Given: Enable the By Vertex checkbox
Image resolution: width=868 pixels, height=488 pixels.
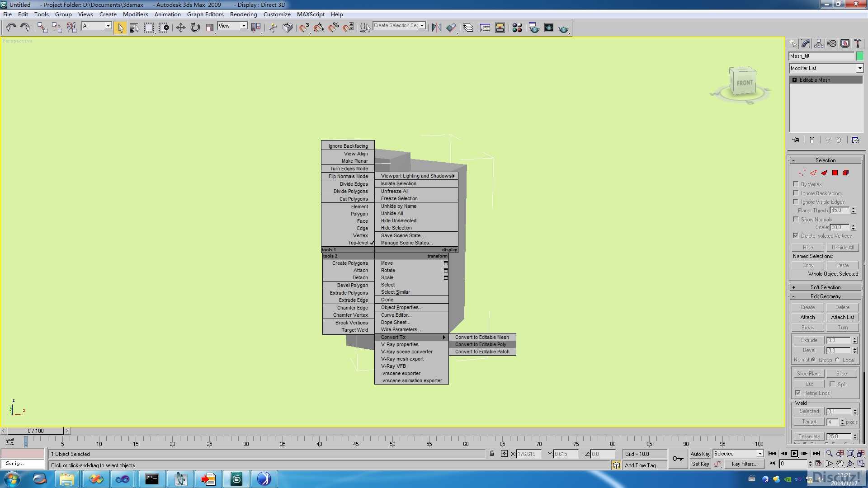Looking at the screenshot, I should (796, 184).
